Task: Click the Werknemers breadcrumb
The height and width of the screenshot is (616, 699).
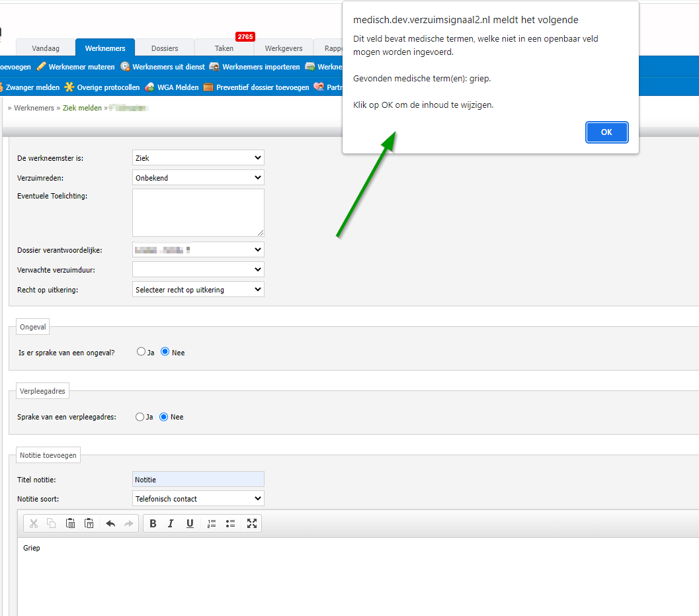Action: coord(34,108)
